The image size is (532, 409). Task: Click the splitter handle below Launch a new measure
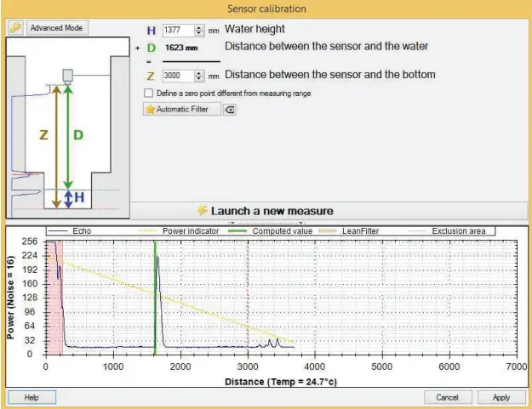266,223
